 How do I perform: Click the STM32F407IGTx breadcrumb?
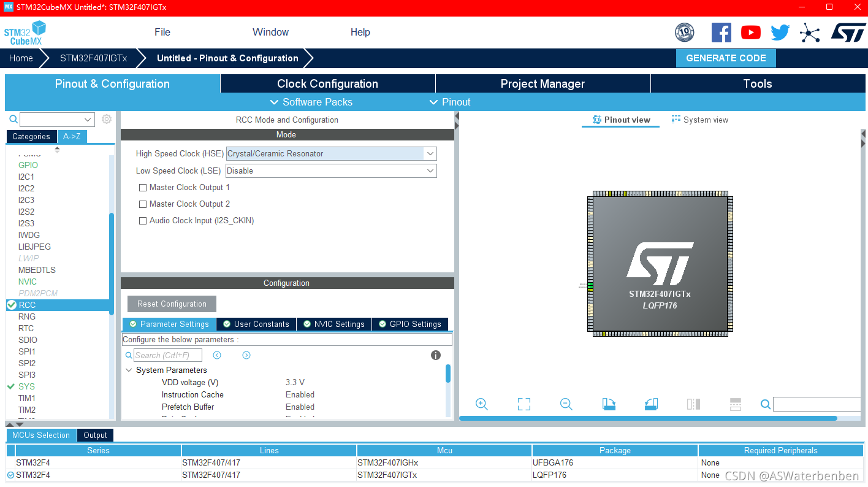pyautogui.click(x=93, y=58)
